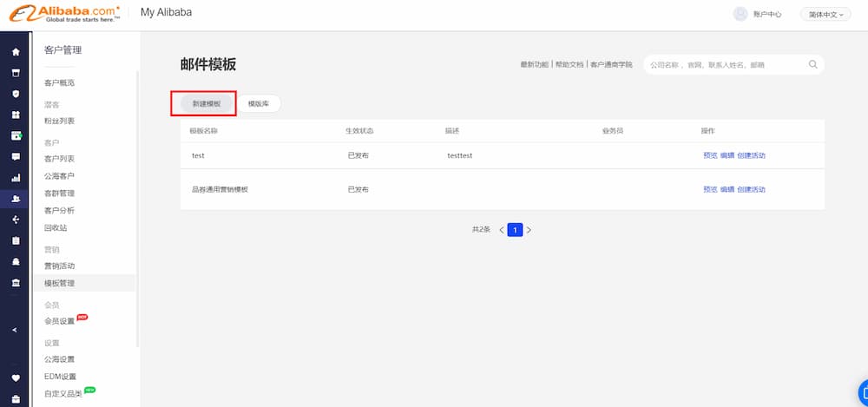Click the home icon in left sidebar
Screen dimensions: 868x407
(x=16, y=52)
